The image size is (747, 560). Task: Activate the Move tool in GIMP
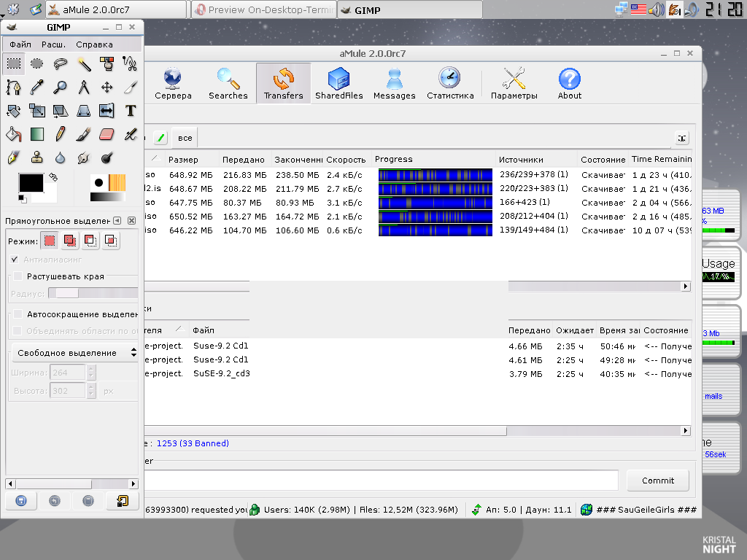[107, 87]
